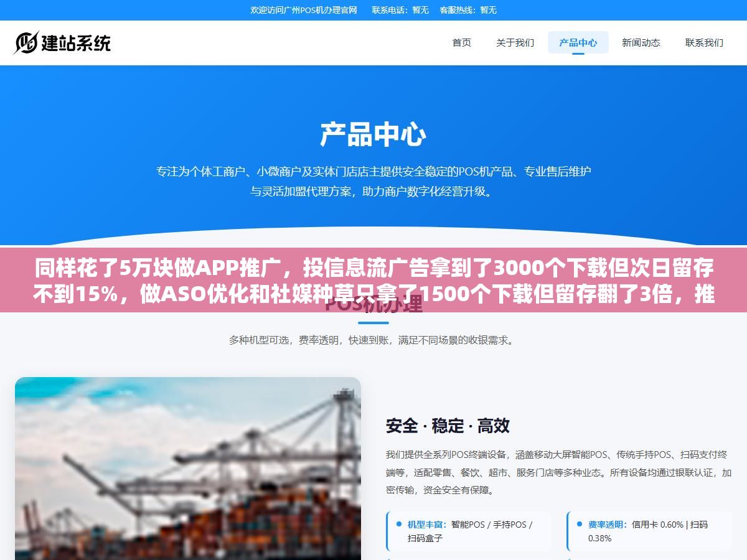This screenshot has height=560, width=747.
Task: Go to 新闻动态 page
Action: [641, 42]
